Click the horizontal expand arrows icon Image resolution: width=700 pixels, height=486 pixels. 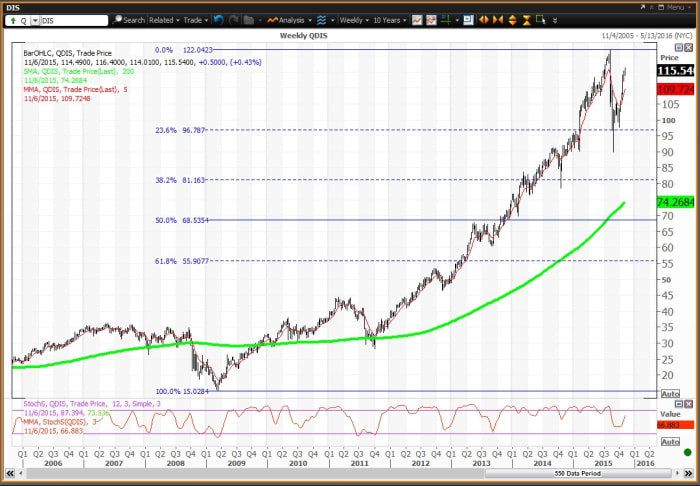click(484, 19)
